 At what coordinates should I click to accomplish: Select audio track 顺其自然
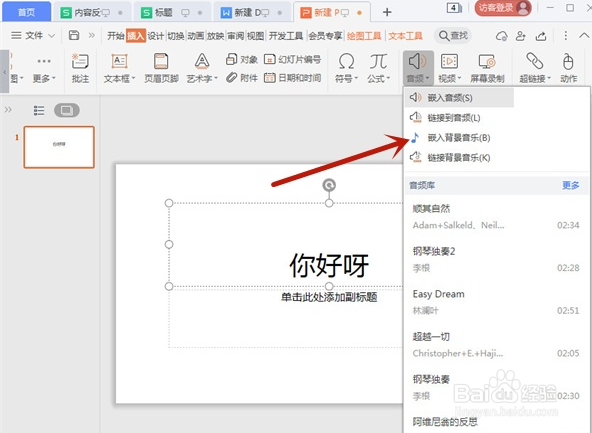496,217
